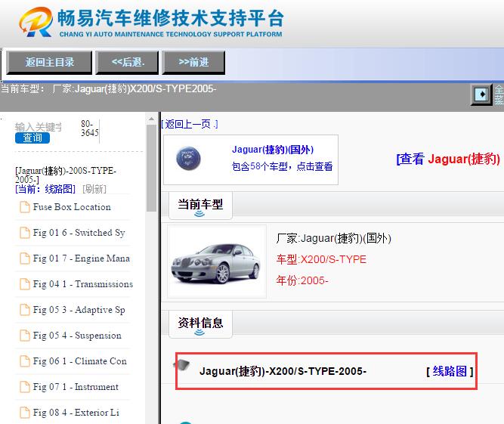Click page icon beside Fig 05 4
This screenshot has width=504, height=424.
(24, 336)
